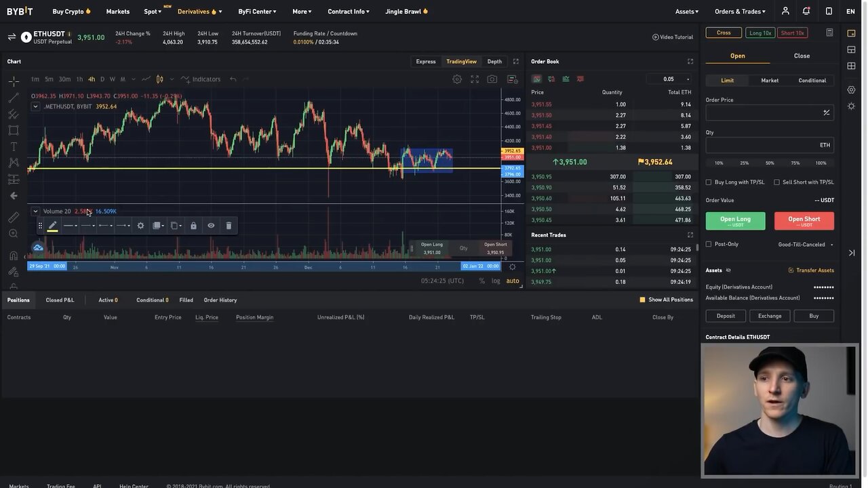This screenshot has height=488, width=868.
Task: Open the drawing settings gear in floating toolbar
Action: (x=140, y=226)
